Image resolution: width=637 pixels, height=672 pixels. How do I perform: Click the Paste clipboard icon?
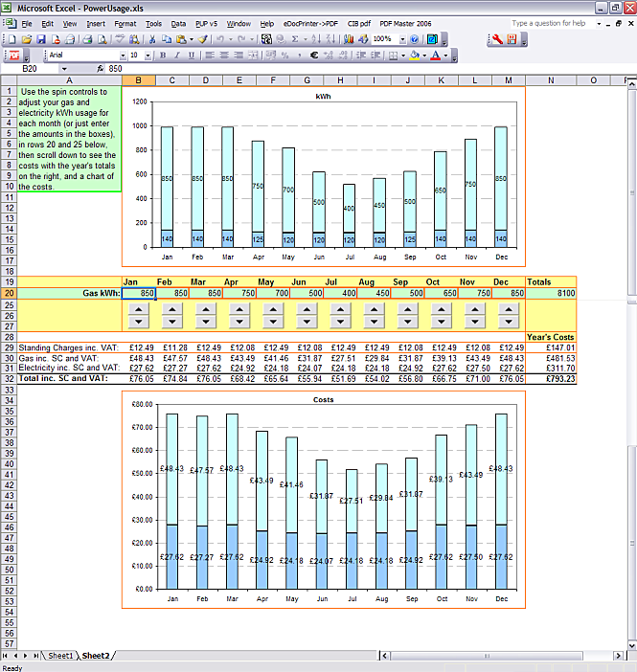click(181, 39)
